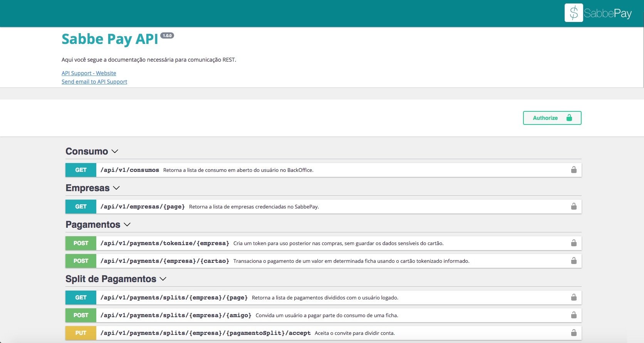
Task: Click the SabbePay logo in the header
Action: tap(598, 13)
